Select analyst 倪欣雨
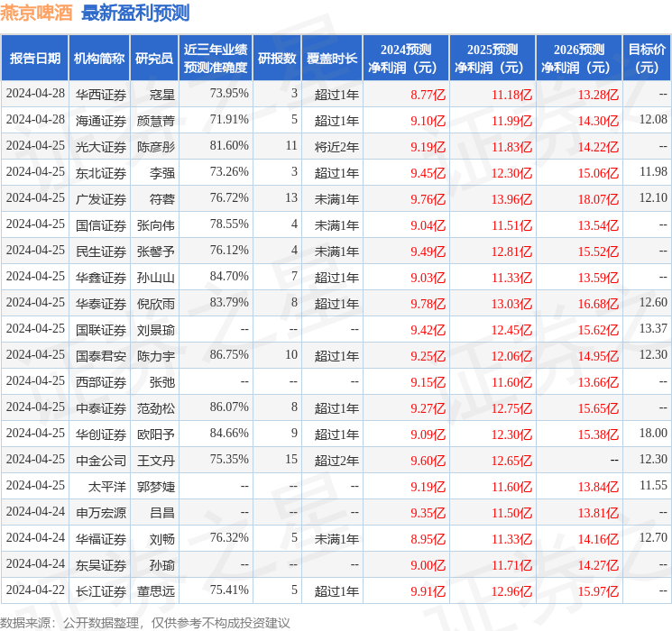Screen dimensions: 672x631 (156, 303)
